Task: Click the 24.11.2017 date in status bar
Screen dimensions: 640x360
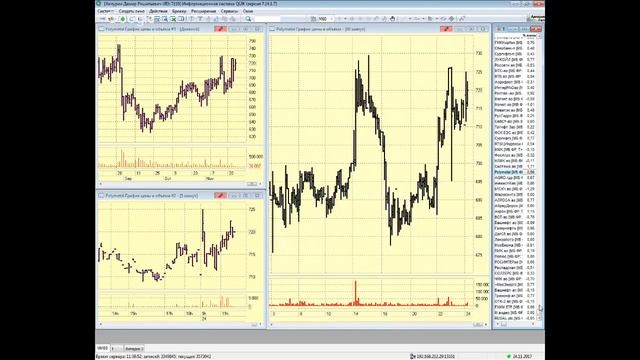Action: (x=523, y=356)
